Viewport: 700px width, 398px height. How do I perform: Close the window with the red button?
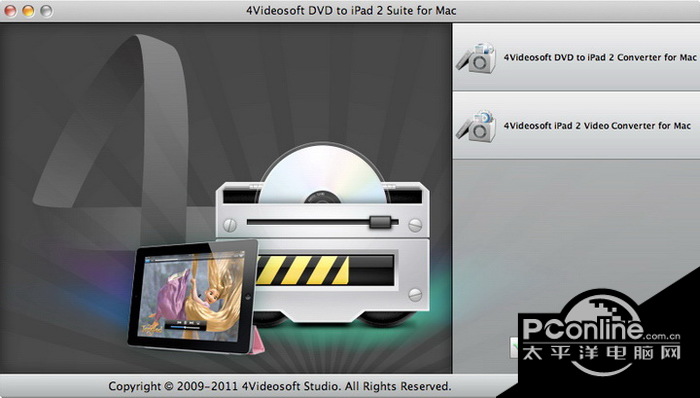click(11, 11)
